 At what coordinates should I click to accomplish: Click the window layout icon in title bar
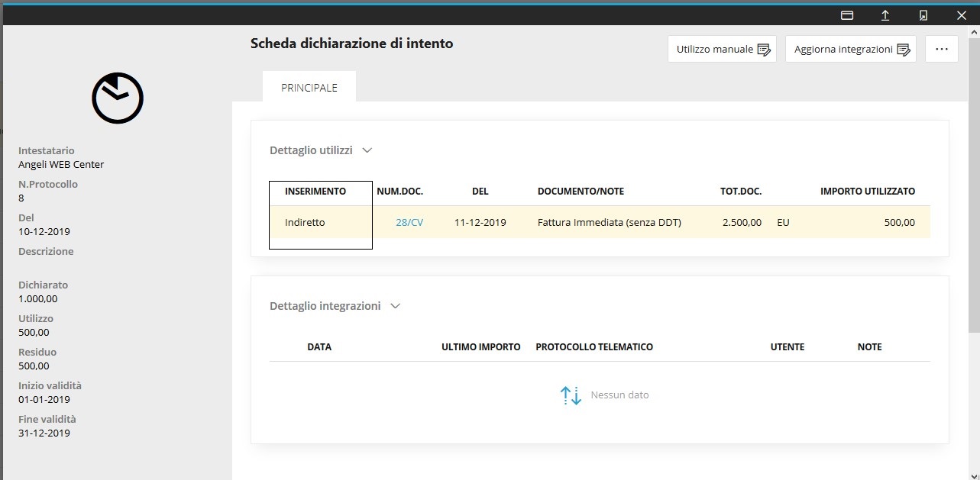(x=846, y=15)
